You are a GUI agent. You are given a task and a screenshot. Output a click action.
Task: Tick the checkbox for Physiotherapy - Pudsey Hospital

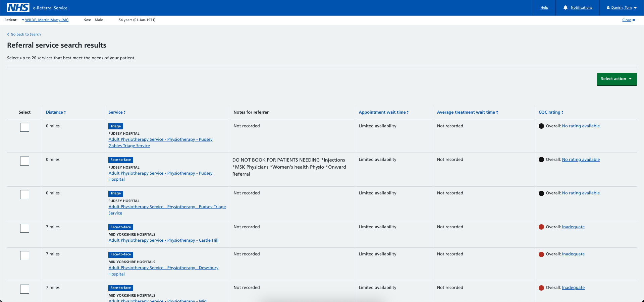[x=24, y=161]
